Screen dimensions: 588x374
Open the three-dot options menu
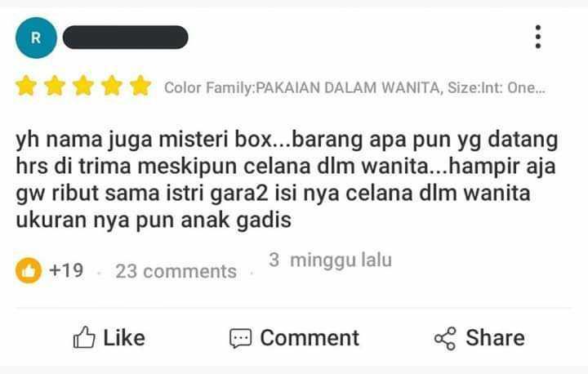[x=538, y=37]
